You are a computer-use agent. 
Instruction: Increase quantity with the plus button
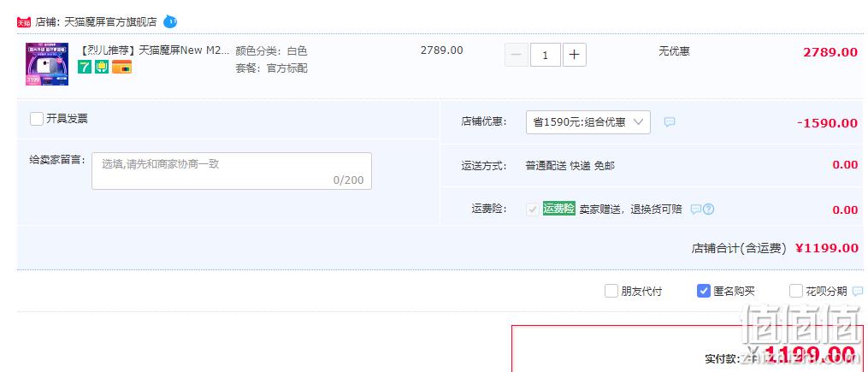tap(575, 55)
